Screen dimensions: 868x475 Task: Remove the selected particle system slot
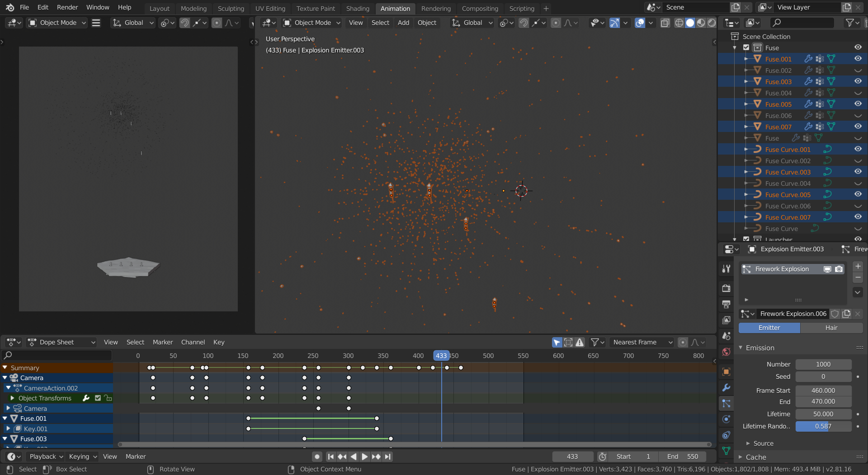[858, 277]
